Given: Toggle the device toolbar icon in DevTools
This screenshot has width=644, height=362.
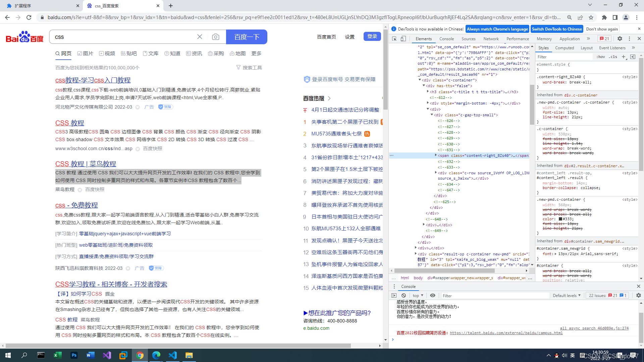Looking at the screenshot, I should (403, 39).
